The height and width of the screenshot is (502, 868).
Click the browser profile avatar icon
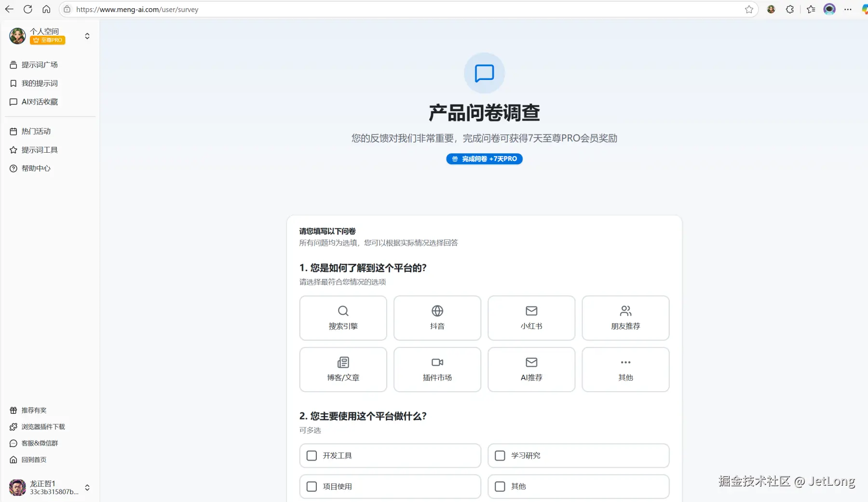coord(829,9)
